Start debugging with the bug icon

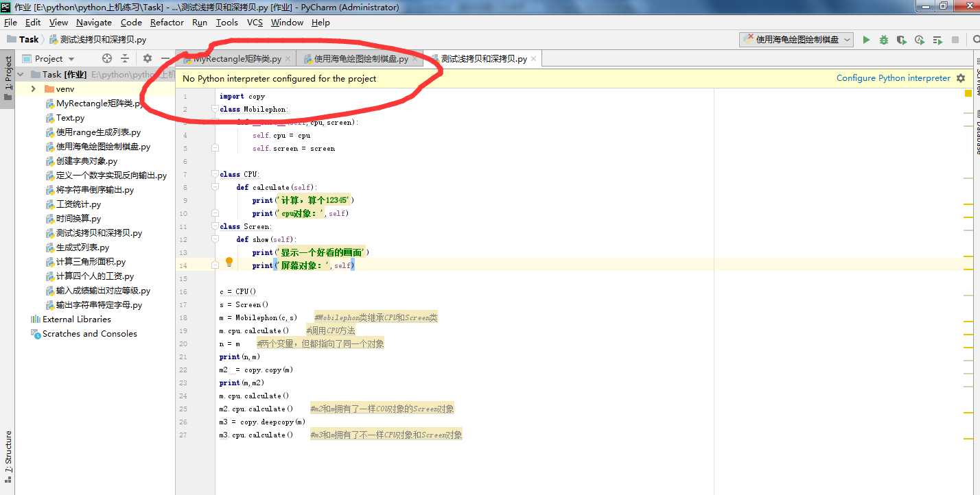(x=884, y=40)
